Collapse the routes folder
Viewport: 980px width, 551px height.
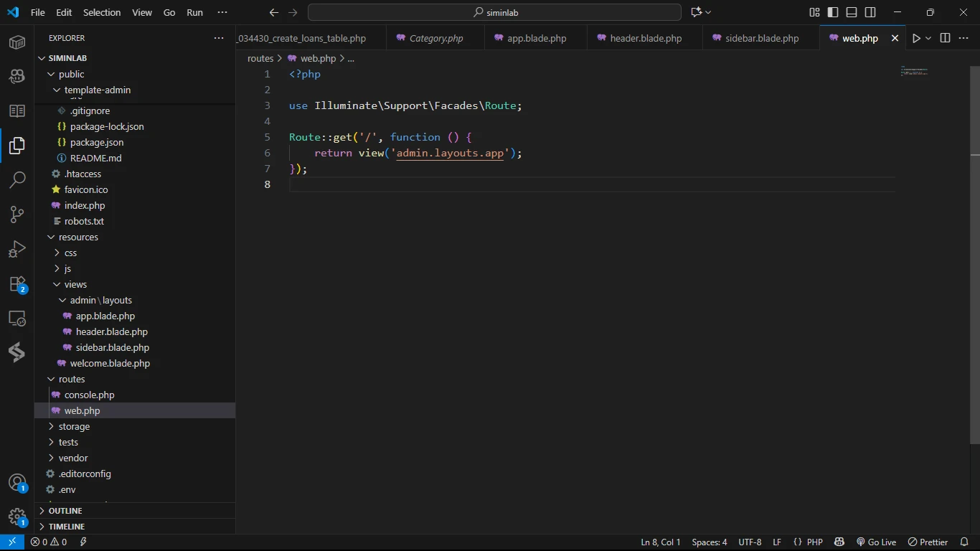72,379
